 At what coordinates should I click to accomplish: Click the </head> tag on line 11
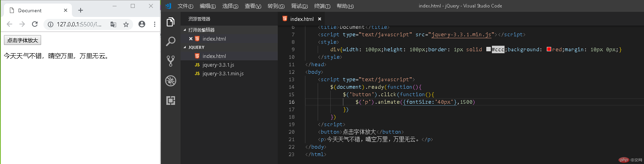316,65
